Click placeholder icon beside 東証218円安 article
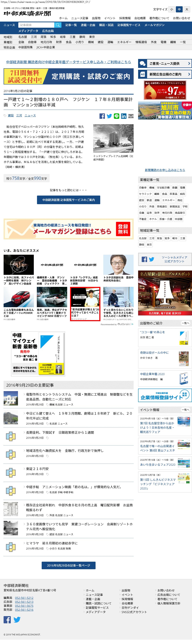Image resolution: width=192 pixels, height=644 pixels. tap(11, 473)
